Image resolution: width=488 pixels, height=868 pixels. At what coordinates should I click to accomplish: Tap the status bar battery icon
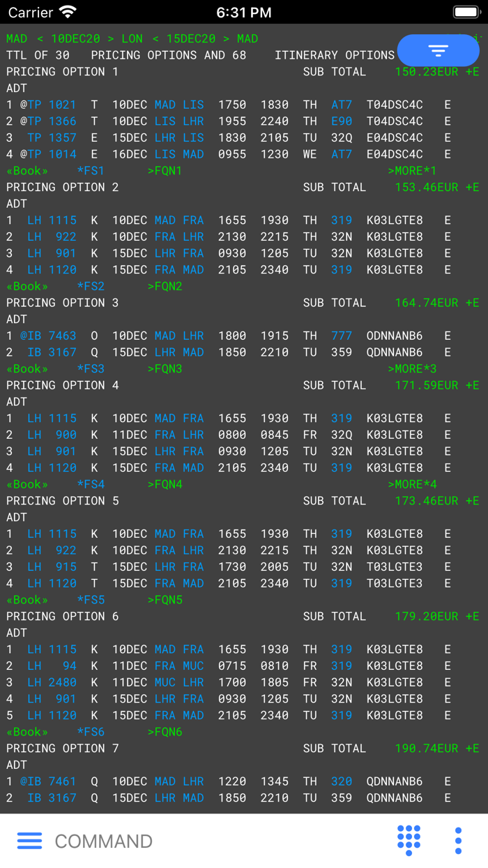(x=466, y=13)
